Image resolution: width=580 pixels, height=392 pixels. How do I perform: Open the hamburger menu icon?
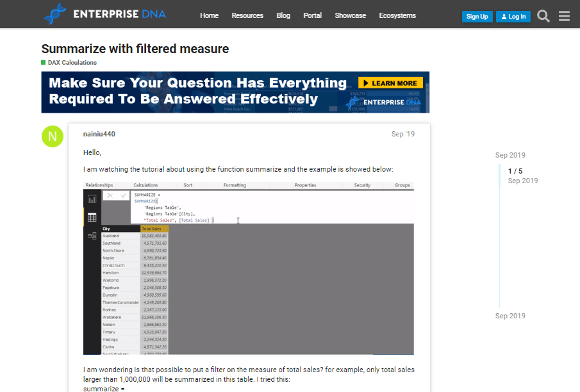click(564, 16)
